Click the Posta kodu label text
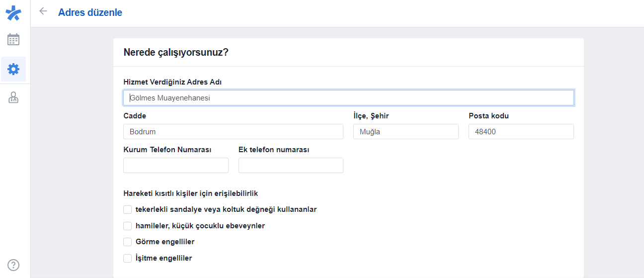The image size is (644, 278). pyautogui.click(x=488, y=116)
